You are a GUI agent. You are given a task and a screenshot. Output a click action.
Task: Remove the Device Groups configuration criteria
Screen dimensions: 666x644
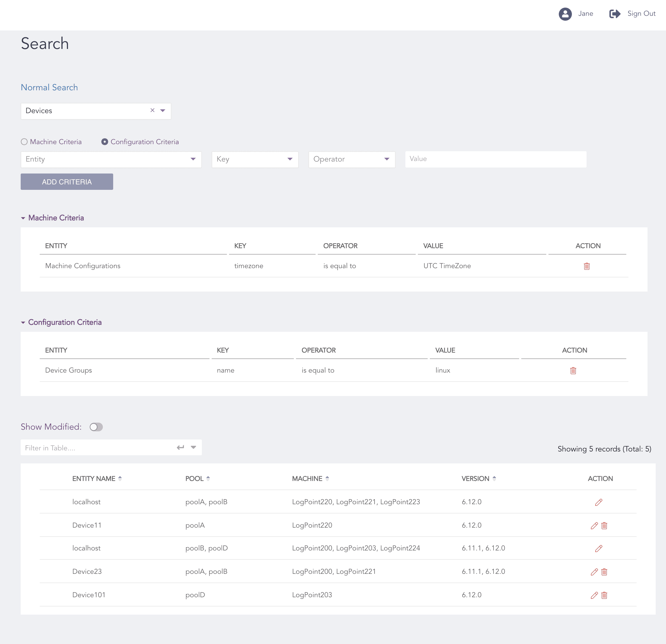(x=573, y=370)
